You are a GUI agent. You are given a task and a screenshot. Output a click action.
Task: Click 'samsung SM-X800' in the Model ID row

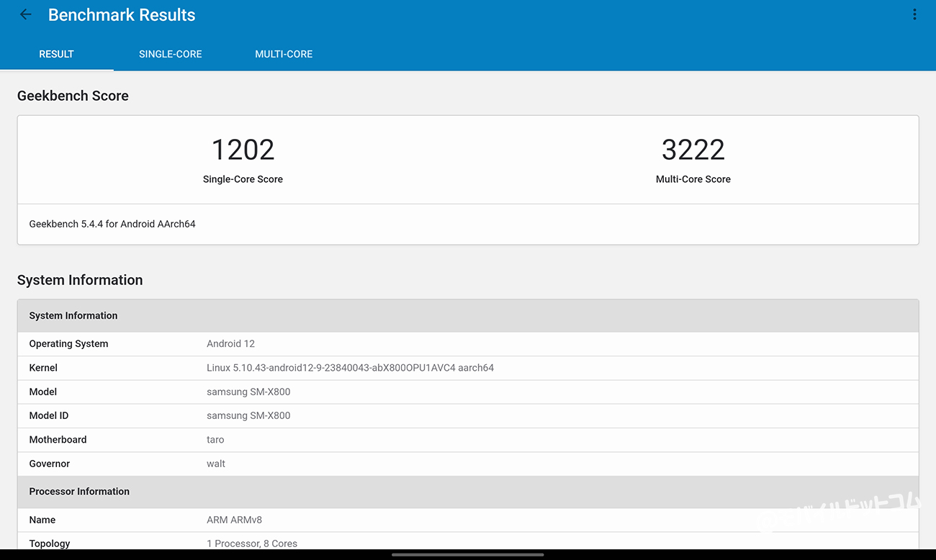(x=248, y=415)
